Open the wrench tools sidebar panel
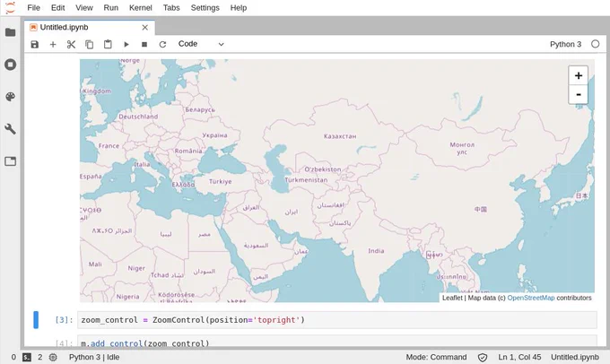610x364 pixels. [x=11, y=129]
